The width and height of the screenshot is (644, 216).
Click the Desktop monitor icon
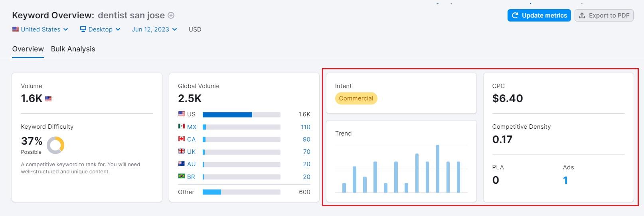tap(83, 29)
